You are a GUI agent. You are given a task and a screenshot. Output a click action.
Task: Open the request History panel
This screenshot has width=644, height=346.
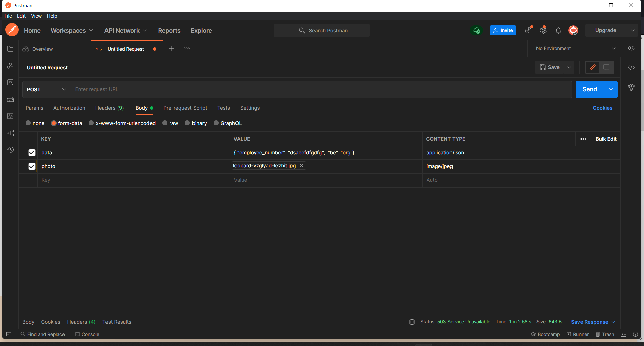[10, 150]
